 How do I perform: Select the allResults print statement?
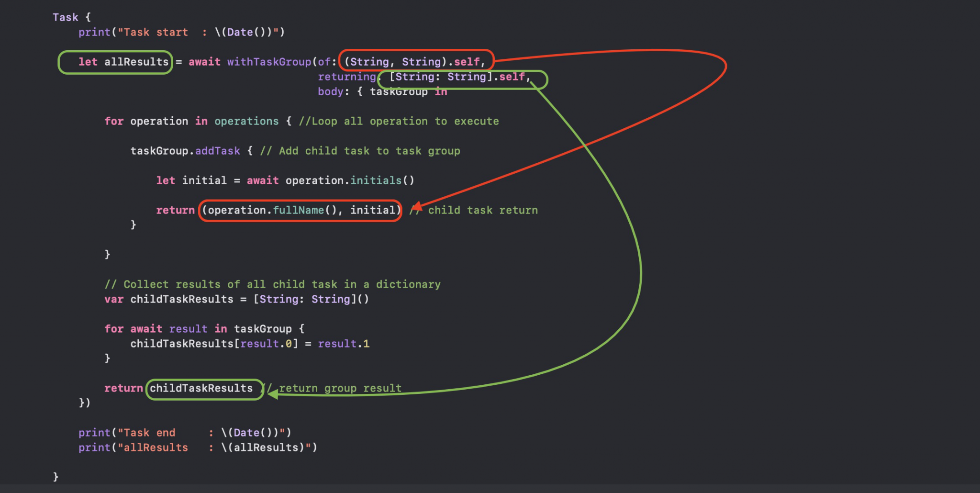point(198,447)
